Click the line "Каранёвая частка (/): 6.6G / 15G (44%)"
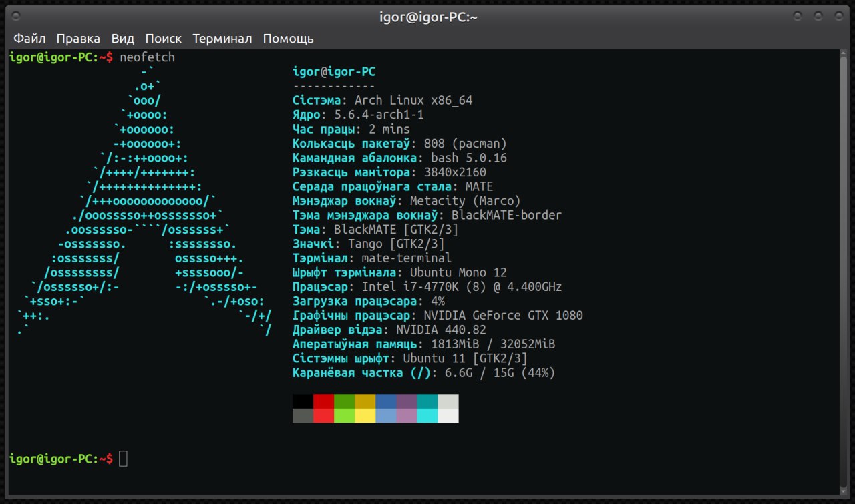855x504 pixels. pyautogui.click(x=424, y=373)
